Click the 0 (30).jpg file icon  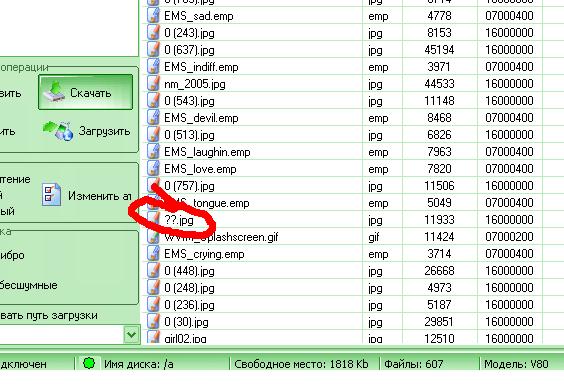[x=154, y=322]
